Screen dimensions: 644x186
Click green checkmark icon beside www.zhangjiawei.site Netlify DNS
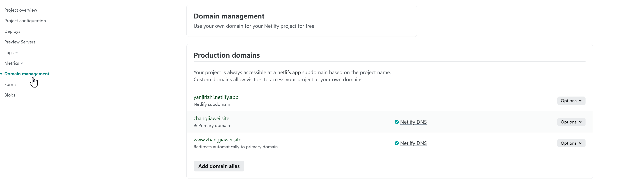(397, 143)
